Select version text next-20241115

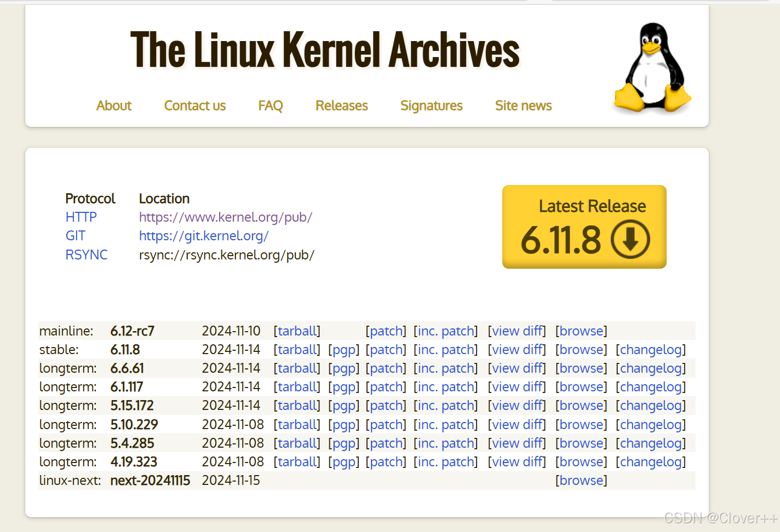click(x=150, y=481)
